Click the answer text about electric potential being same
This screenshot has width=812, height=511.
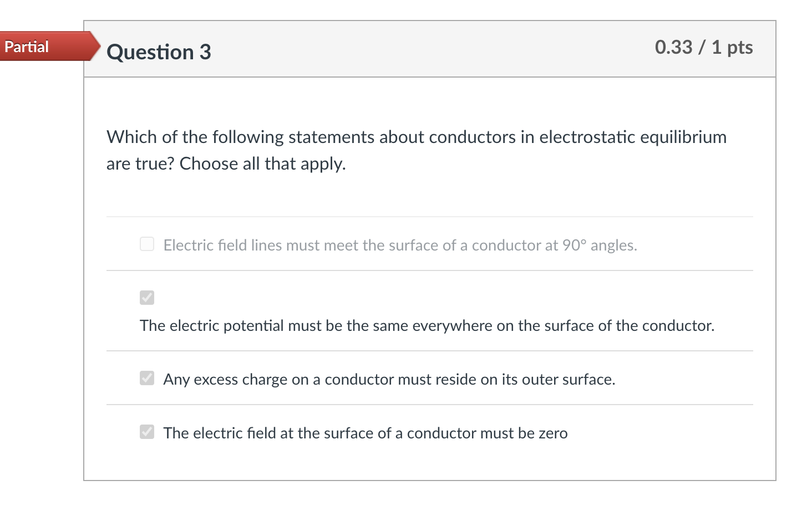427,325
